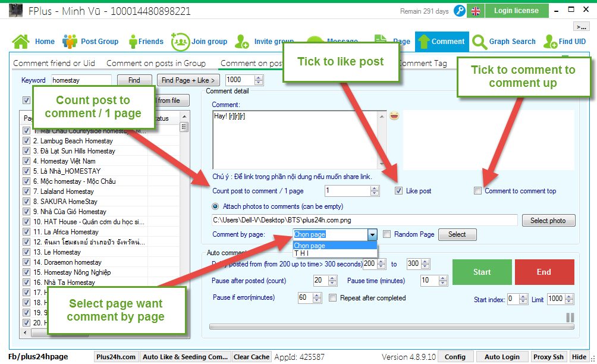Open the Find UID icon
Viewport: 597px width, 364px height.
(549, 42)
